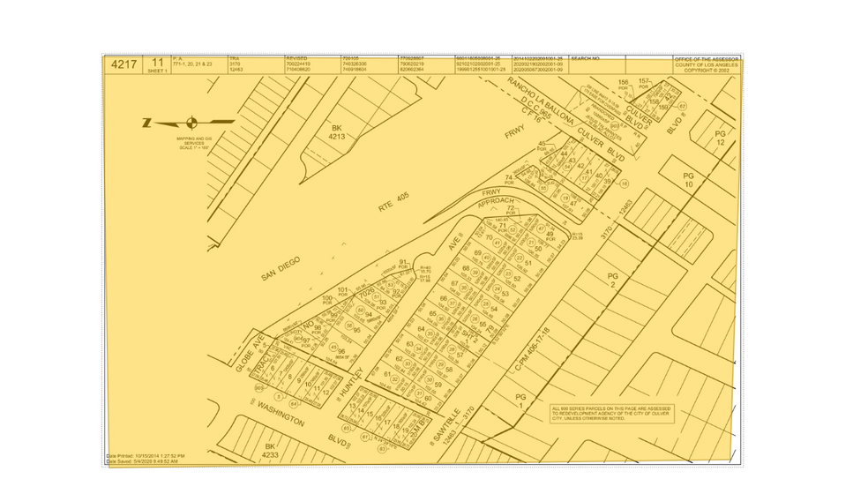Click lot number 96 on the map
The height and width of the screenshot is (479, 868).
[341, 352]
